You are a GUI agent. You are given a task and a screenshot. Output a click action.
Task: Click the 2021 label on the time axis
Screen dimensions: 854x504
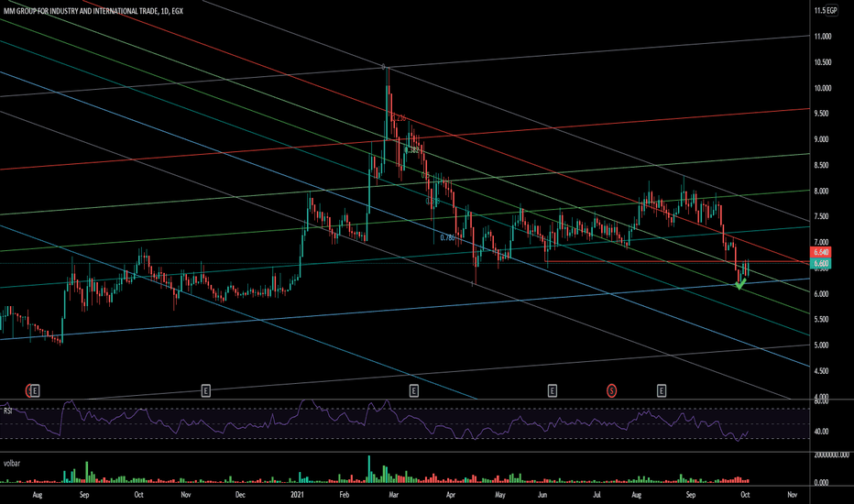pos(297,495)
